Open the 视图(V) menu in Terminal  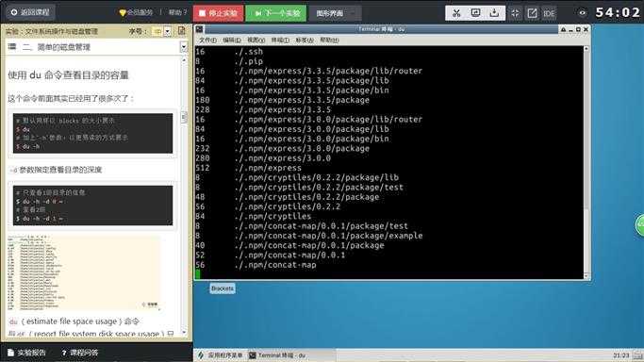tap(256, 40)
